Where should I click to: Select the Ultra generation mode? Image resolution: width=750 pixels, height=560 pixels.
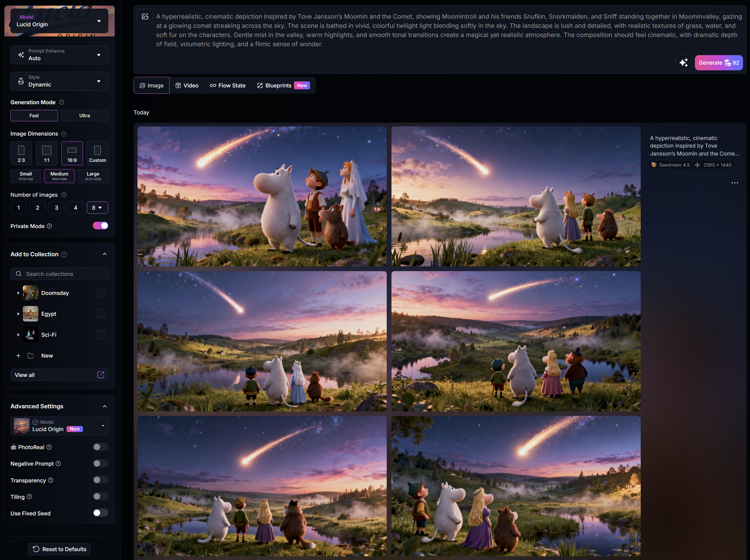coord(84,116)
